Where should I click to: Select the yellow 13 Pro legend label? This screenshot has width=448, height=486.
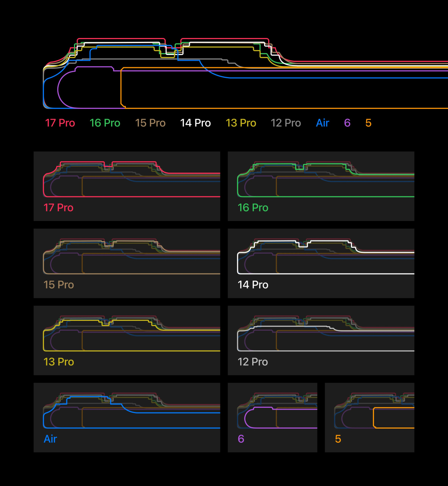click(x=241, y=123)
